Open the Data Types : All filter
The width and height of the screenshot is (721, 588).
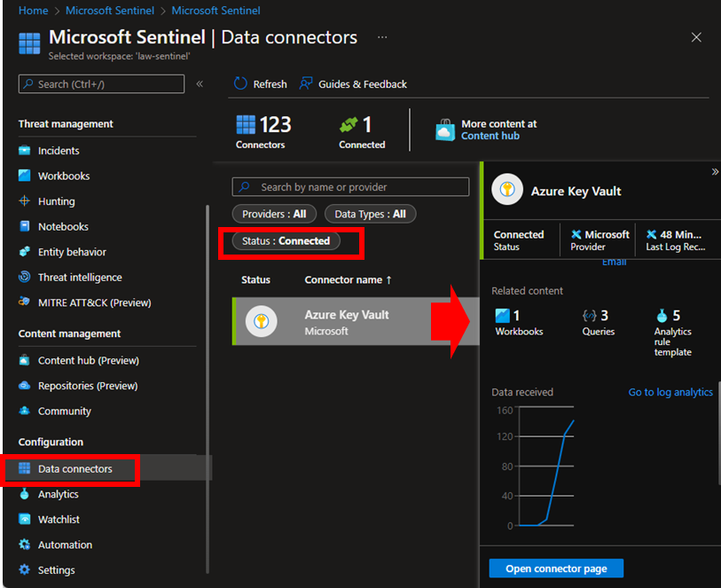pyautogui.click(x=370, y=214)
